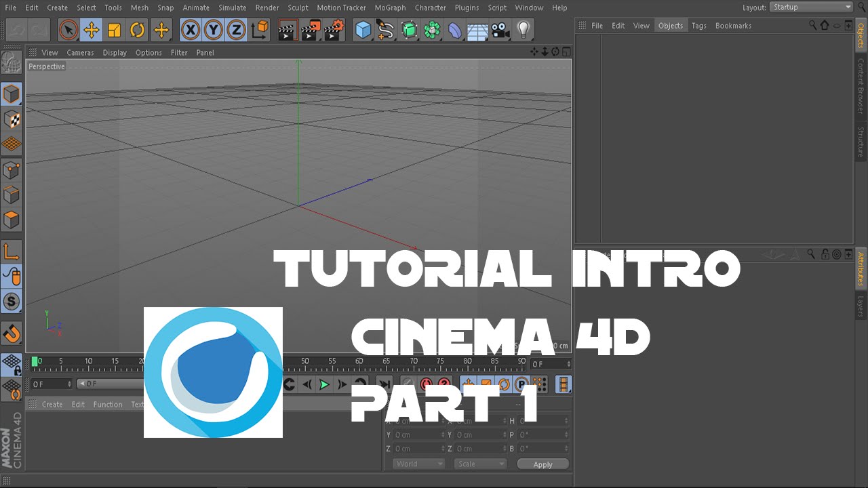
Task: Toggle Parameter keyframing P button
Action: (521, 384)
